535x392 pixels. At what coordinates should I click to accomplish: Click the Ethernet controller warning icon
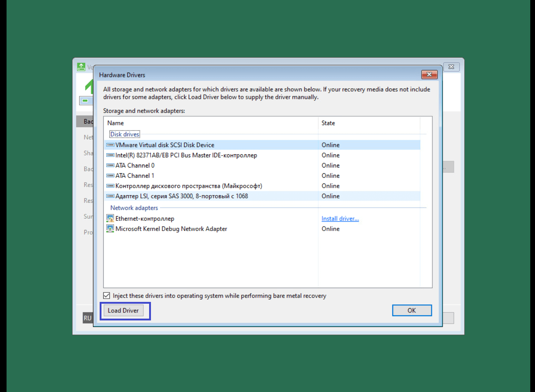(110, 218)
